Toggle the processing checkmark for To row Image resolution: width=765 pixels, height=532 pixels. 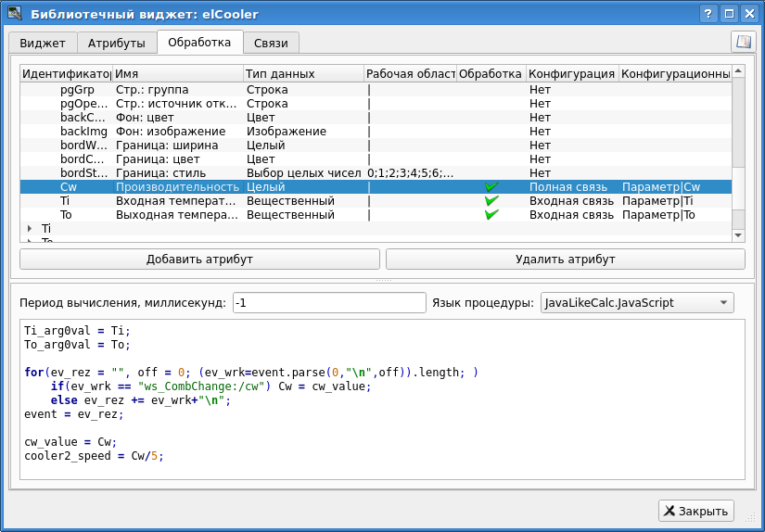click(x=491, y=214)
